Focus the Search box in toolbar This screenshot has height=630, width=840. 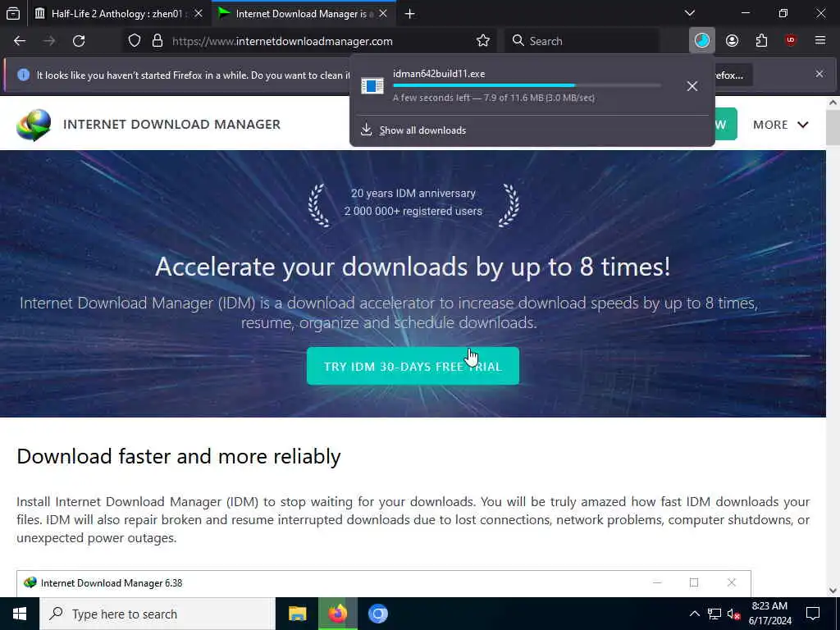(x=582, y=41)
